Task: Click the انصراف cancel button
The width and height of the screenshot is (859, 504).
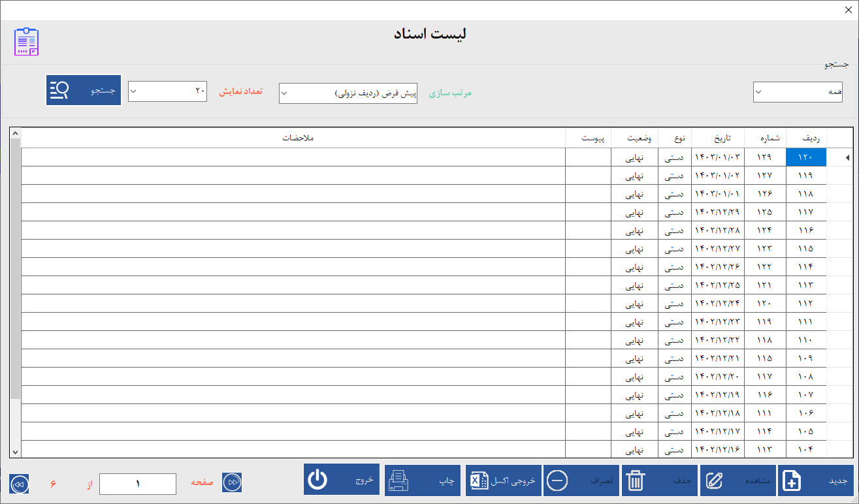Action: tap(581, 480)
